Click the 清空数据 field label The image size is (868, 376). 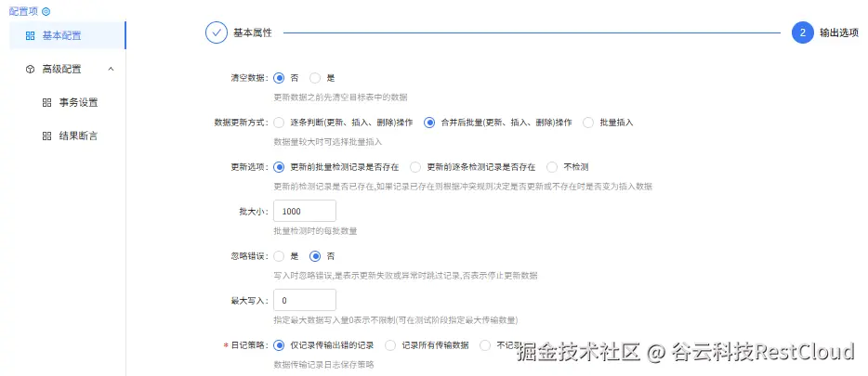tap(250, 78)
